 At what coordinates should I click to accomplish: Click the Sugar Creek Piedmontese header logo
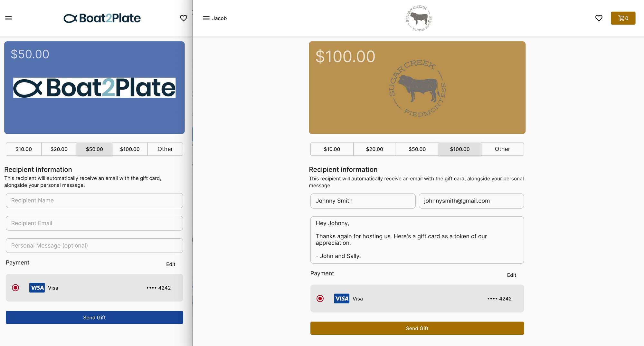click(419, 18)
